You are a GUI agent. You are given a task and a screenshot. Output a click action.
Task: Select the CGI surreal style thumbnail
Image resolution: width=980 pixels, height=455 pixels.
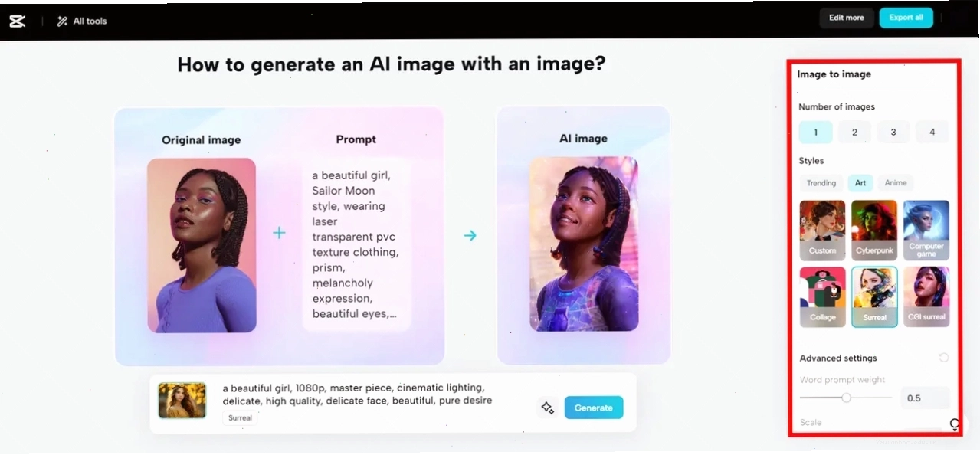[x=926, y=296]
